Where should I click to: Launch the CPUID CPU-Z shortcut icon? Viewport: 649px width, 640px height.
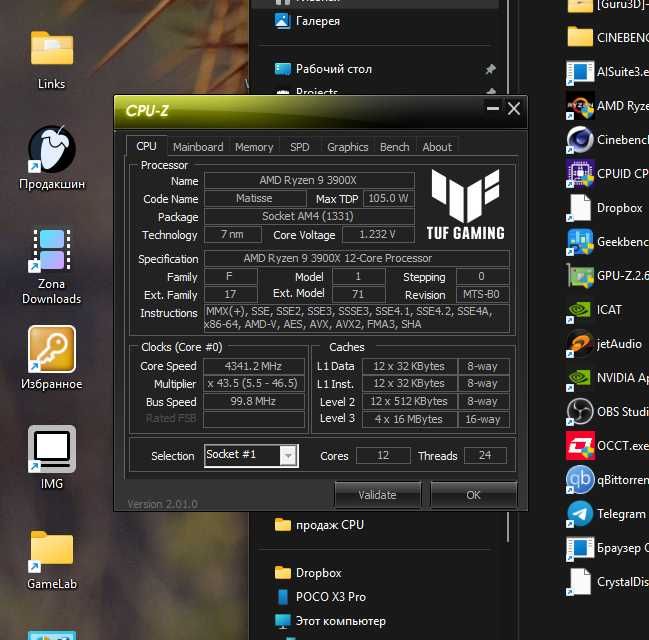pyautogui.click(x=579, y=173)
